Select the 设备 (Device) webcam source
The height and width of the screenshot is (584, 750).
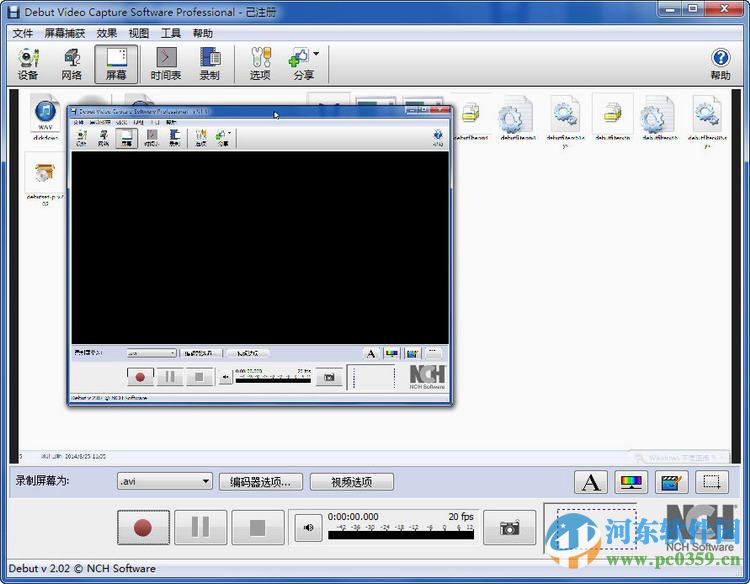(x=28, y=64)
